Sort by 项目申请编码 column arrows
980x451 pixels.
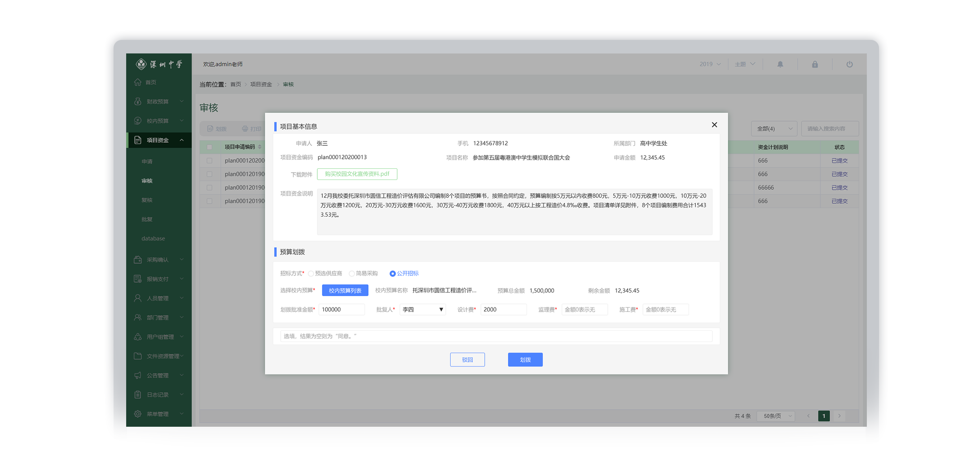coord(259,147)
